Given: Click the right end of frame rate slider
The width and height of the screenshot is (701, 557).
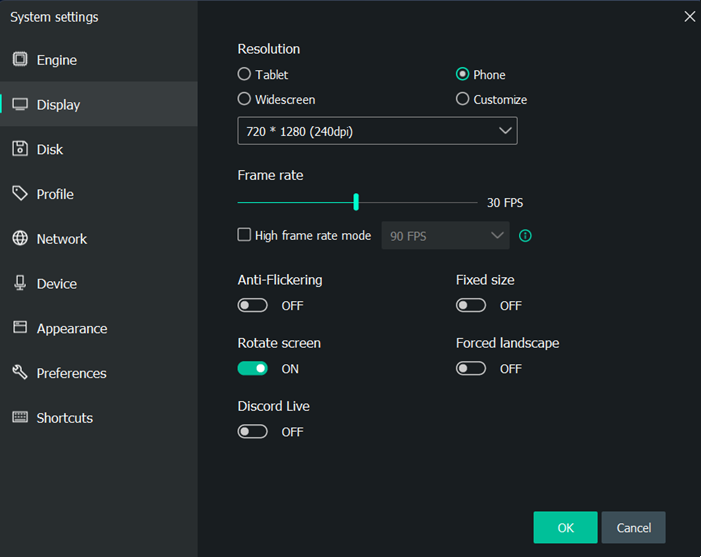Looking at the screenshot, I should click(x=475, y=203).
